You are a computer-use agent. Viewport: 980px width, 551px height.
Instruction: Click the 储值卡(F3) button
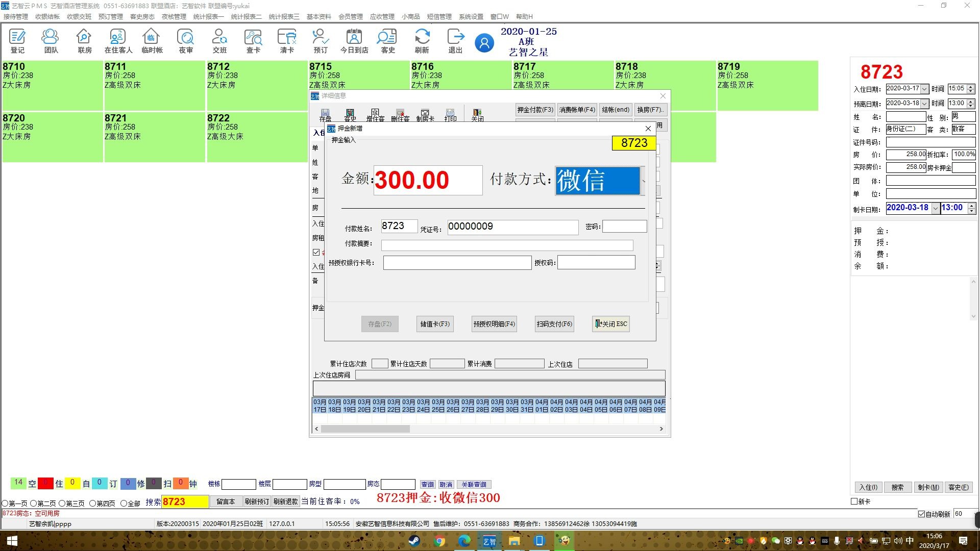tap(435, 324)
